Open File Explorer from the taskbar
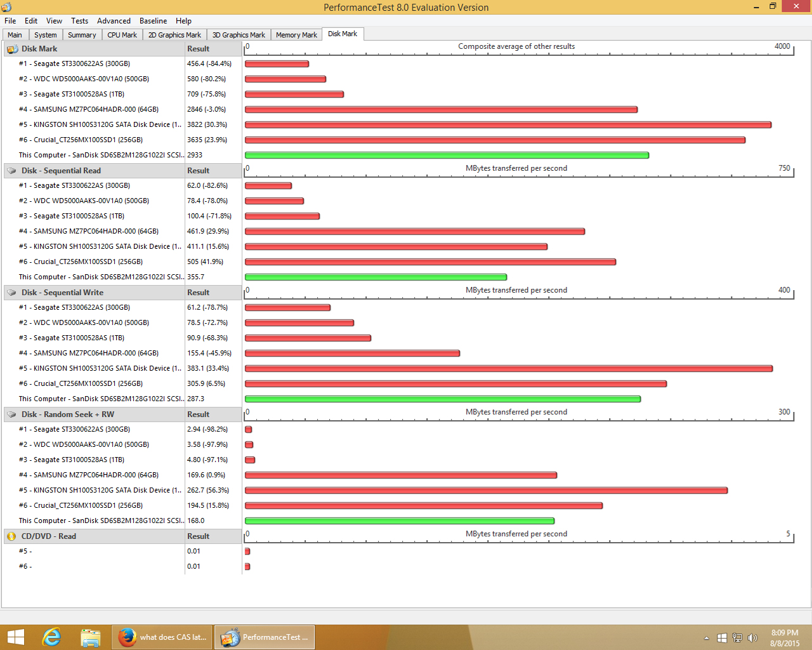The image size is (812, 650). pos(91,637)
